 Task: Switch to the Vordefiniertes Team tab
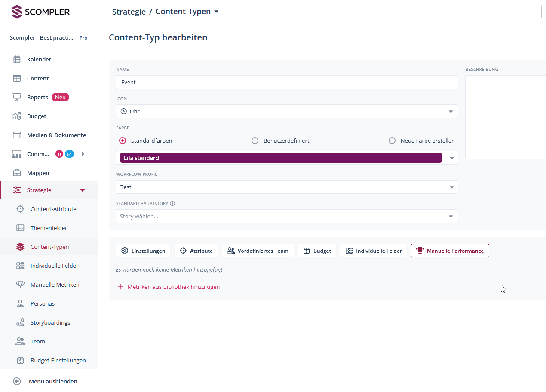(258, 251)
